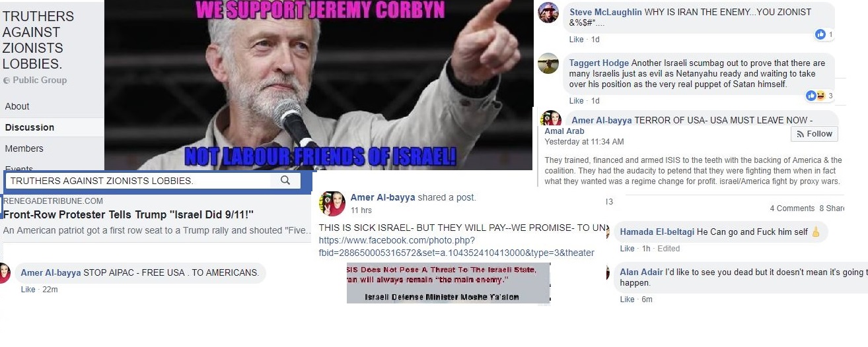Follow Amal Arab with the Follow button
Screen dimensions: 868x347
click(814, 133)
